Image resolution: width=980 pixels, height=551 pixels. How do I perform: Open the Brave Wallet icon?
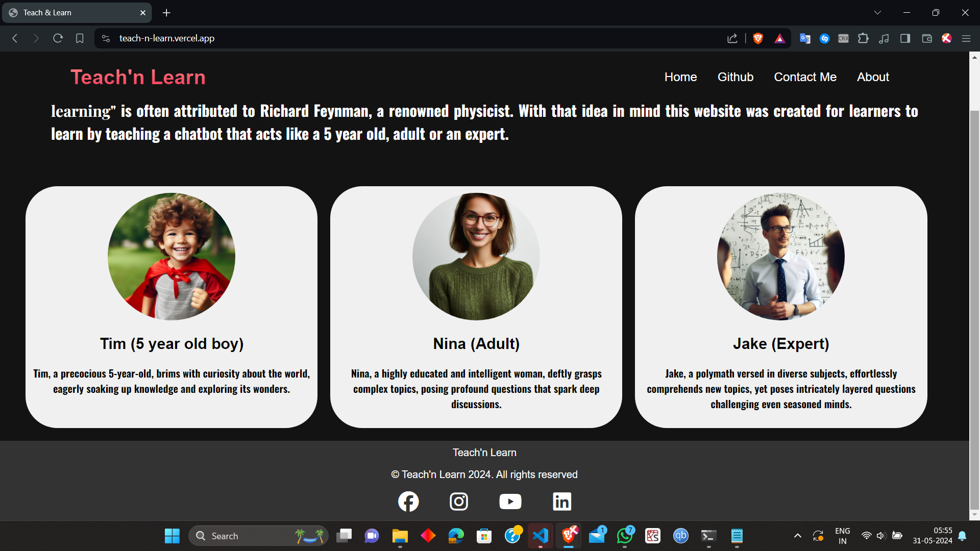[x=927, y=38]
